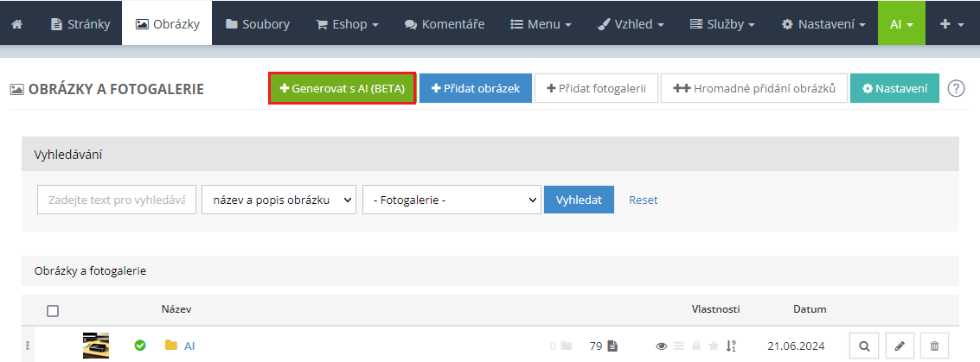The image size is (980, 362).
Task: Click Generovat s AI (BETA) button
Action: [343, 88]
